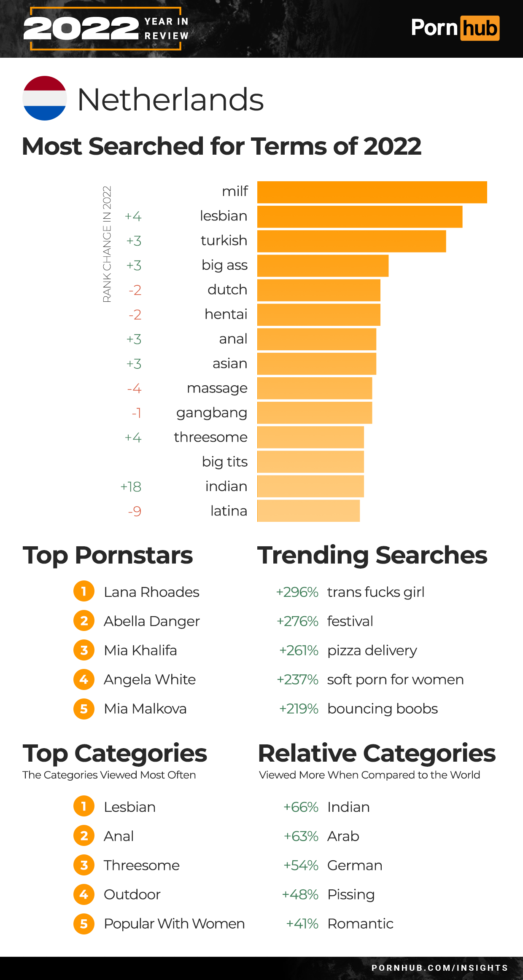Open the insights link in the footer

click(439, 968)
